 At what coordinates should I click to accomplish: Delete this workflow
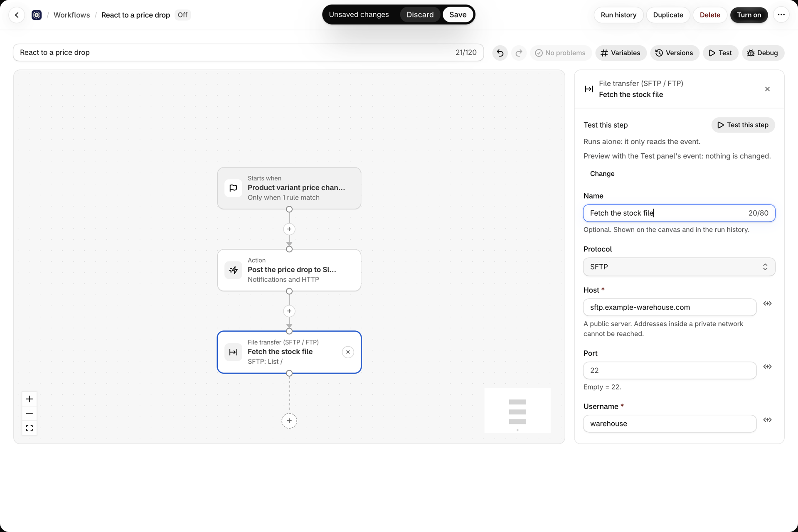click(x=710, y=15)
